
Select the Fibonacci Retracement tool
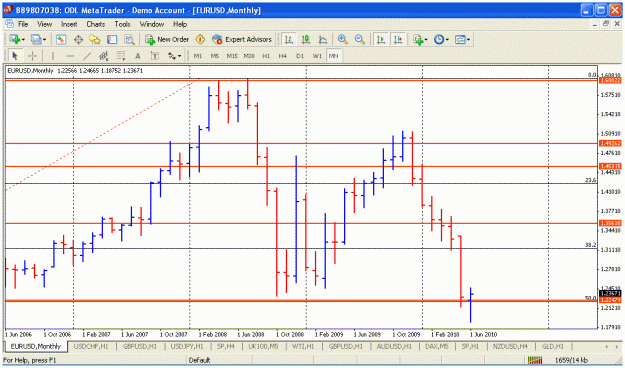(x=121, y=56)
